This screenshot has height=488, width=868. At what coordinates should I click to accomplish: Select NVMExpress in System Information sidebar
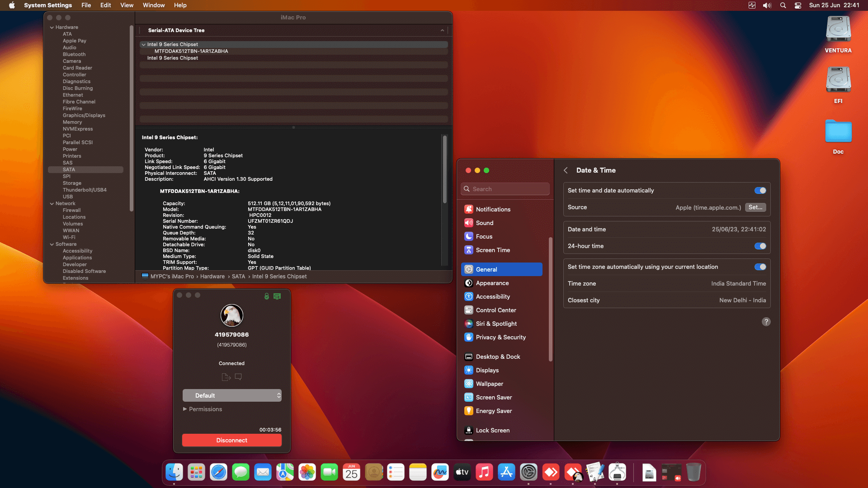(x=78, y=129)
